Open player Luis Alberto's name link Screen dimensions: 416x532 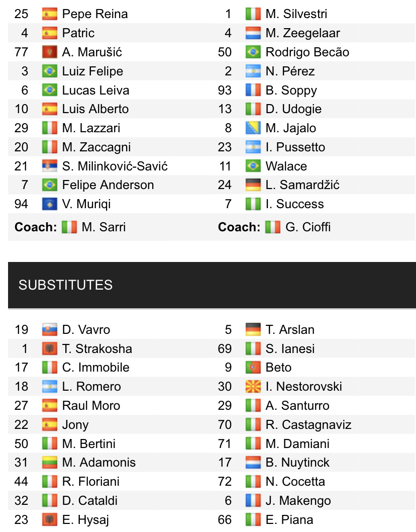pos(95,109)
